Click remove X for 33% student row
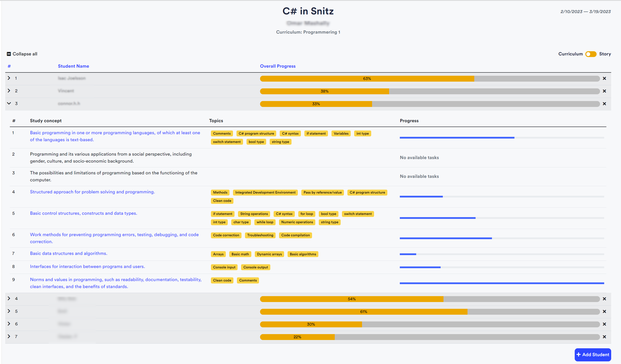This screenshot has height=364, width=621. 604,104
